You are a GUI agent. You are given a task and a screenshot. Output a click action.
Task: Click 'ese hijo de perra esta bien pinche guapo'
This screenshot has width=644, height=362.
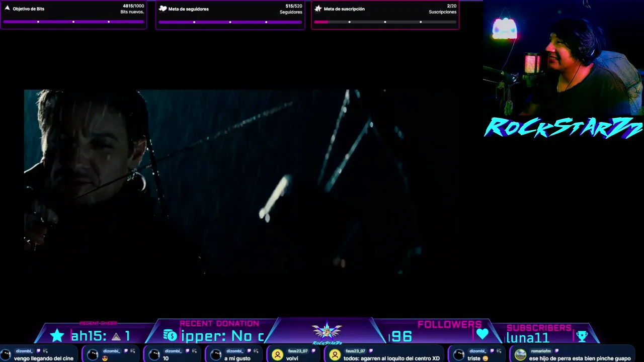580,358
